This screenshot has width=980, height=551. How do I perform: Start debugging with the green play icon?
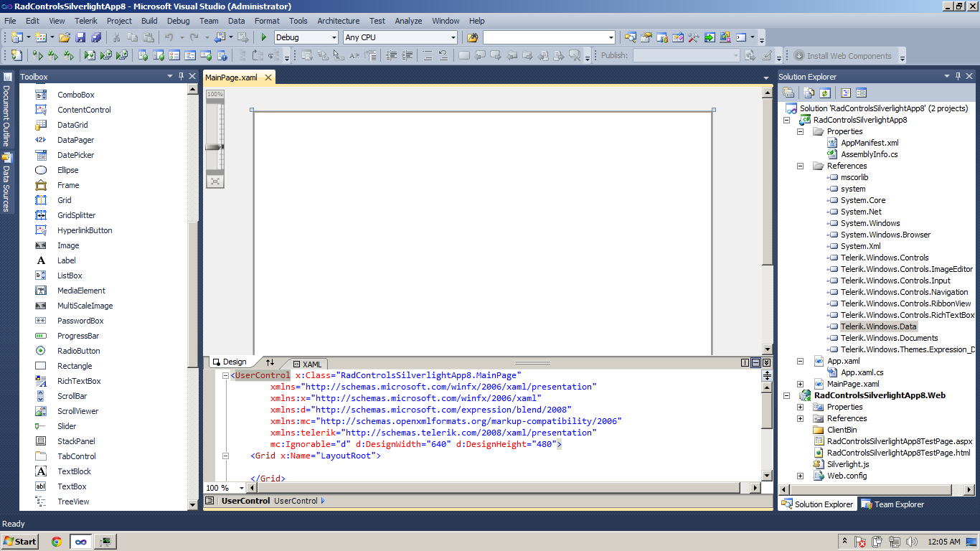(x=264, y=37)
